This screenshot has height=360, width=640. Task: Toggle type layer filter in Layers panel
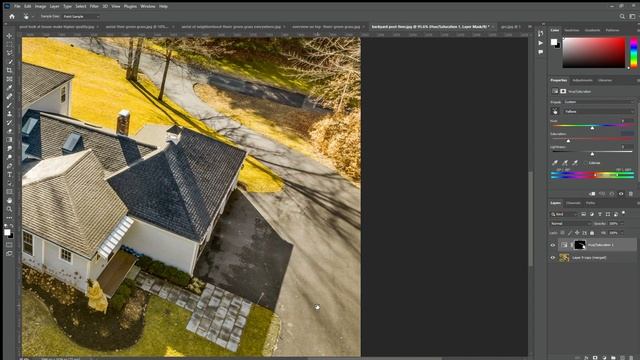600,214
